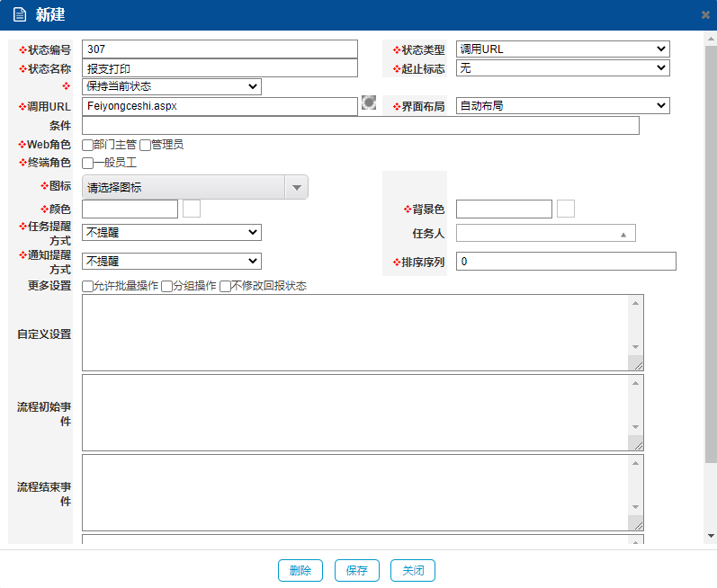Open the 任务人 picker arrow
This screenshot has width=717, height=588.
click(623, 234)
